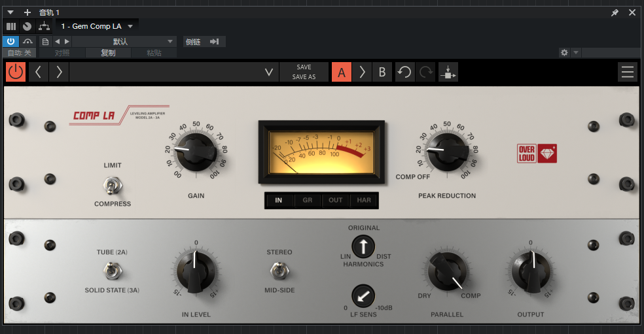
Task: Click the signal routing icon
Action: coord(45,26)
